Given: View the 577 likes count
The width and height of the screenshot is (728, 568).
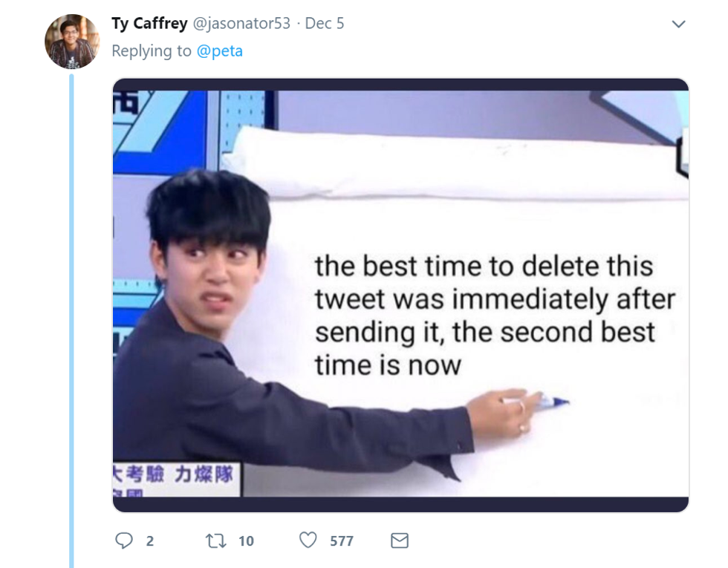Looking at the screenshot, I should [x=342, y=541].
